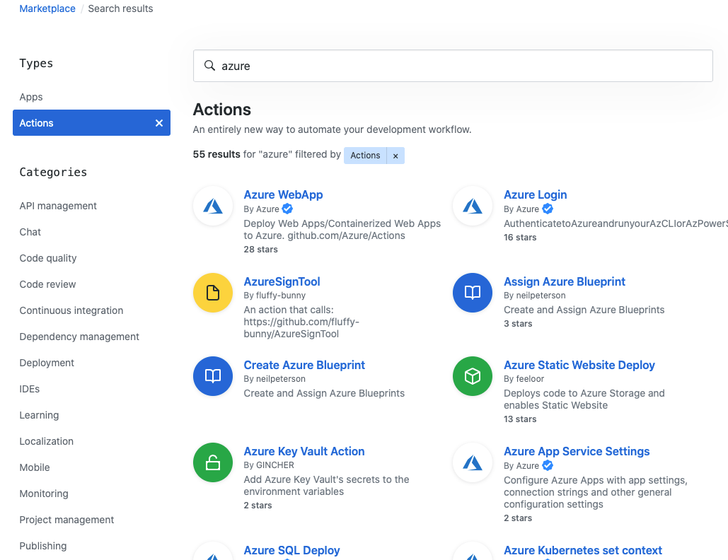Click the Create Azure Blueprint book icon
728x560 pixels.
(212, 375)
